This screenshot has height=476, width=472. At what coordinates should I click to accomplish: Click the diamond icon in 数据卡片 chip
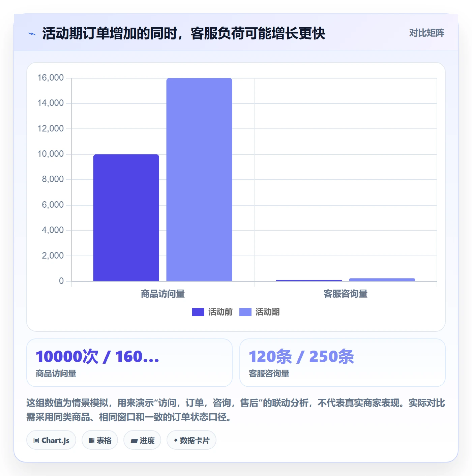pos(176,440)
